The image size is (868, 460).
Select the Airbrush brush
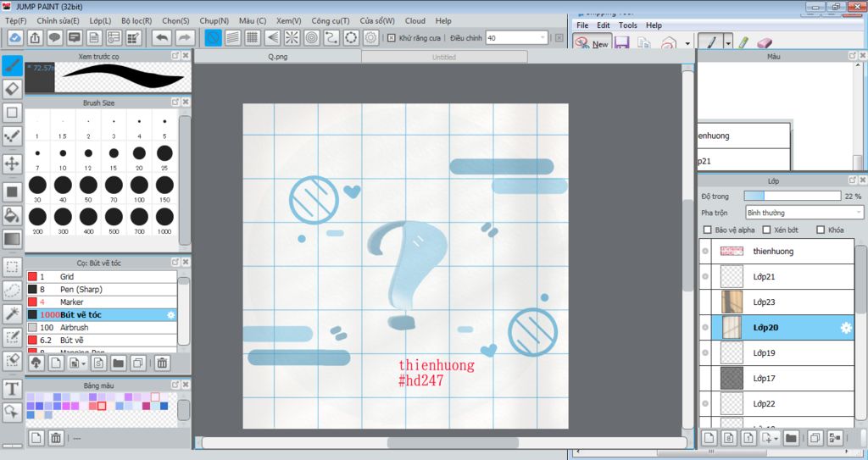coord(102,327)
